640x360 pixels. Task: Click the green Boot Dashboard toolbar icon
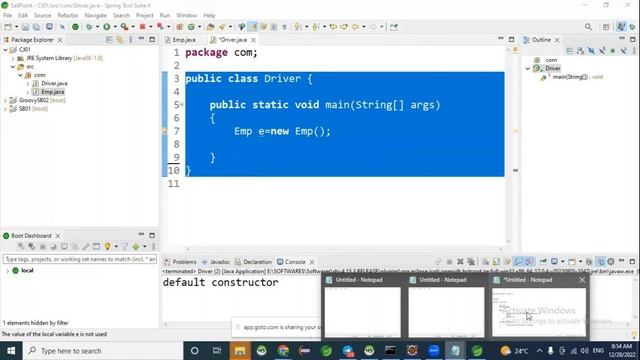click(x=75, y=27)
